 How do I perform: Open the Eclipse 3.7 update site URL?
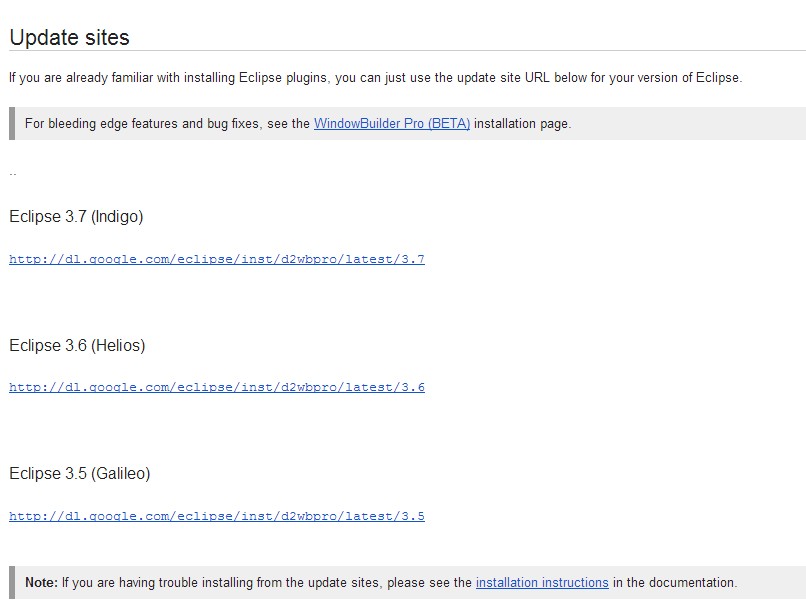[217, 259]
